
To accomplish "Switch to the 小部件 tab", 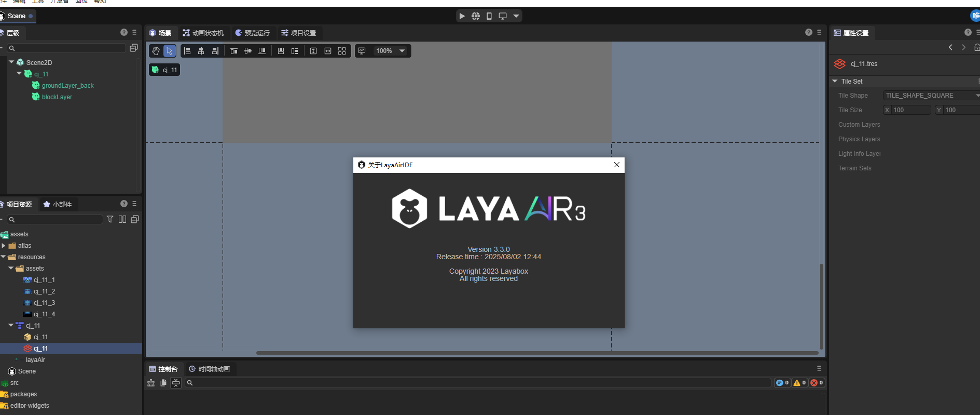I will pos(58,204).
